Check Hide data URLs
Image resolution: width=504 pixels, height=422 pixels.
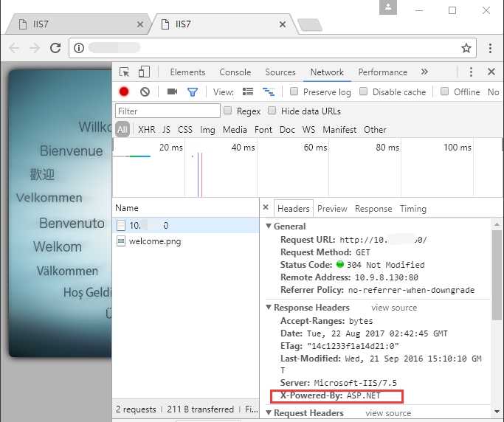[272, 111]
